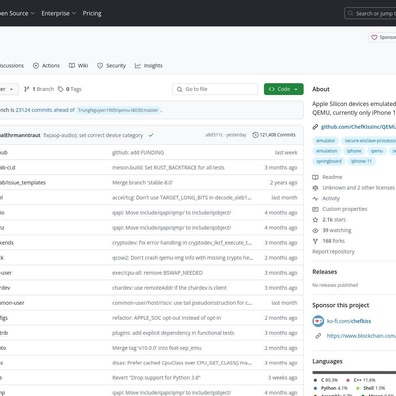Open the Pricing page
The width and height of the screenshot is (396, 396).
[x=92, y=13]
